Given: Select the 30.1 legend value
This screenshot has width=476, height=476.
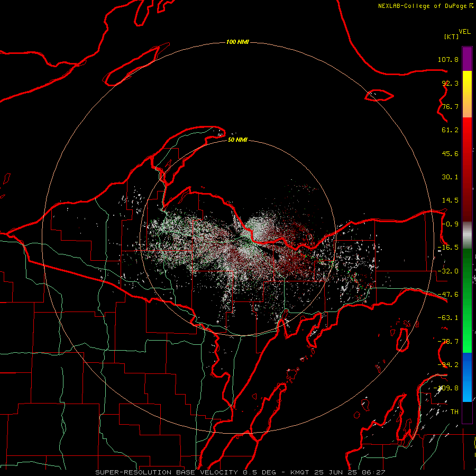Looking at the screenshot, I should pos(450,177).
